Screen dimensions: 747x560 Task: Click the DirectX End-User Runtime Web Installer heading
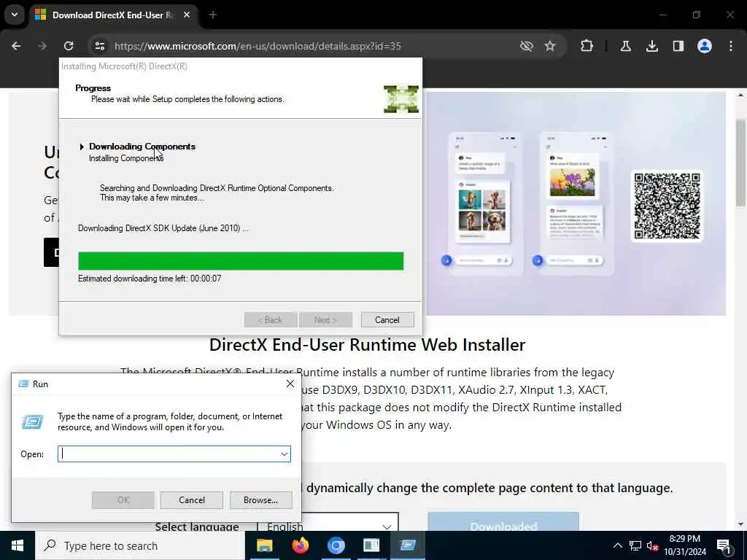pos(368,345)
